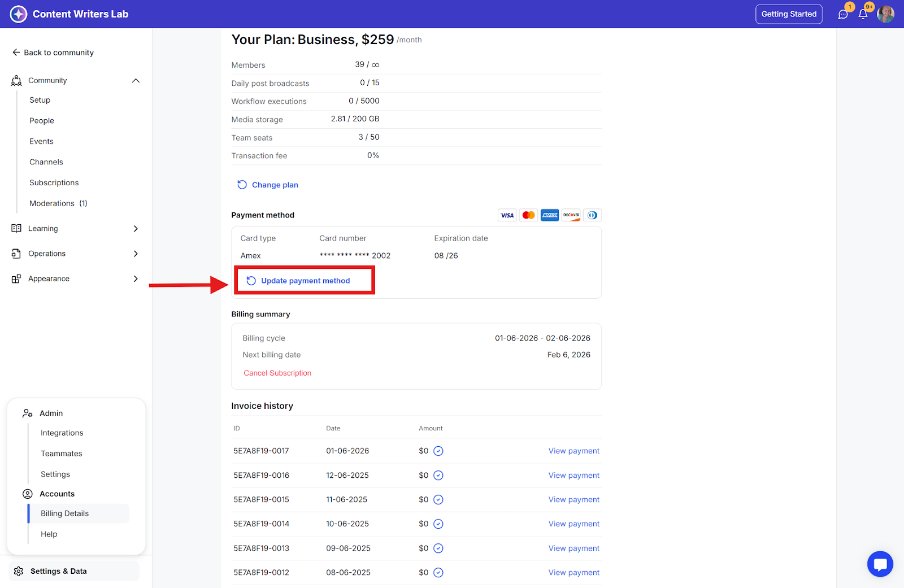Open the blue support chat widget
Screen dimensions: 904x588
tap(880, 564)
